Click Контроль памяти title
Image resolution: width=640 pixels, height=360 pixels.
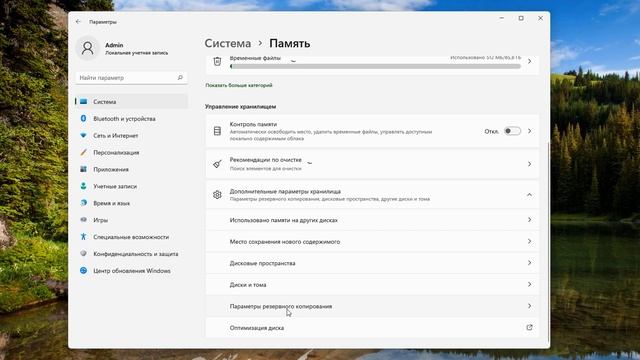click(253, 124)
